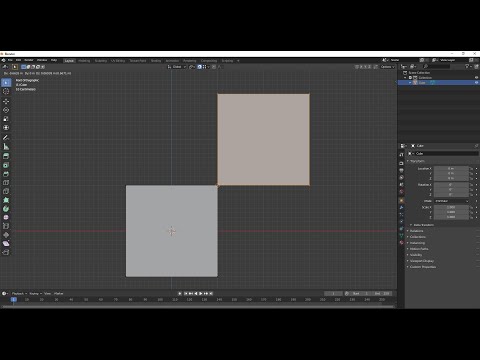
Task: Toggle lock for Rotation X
Action: (x=471, y=185)
